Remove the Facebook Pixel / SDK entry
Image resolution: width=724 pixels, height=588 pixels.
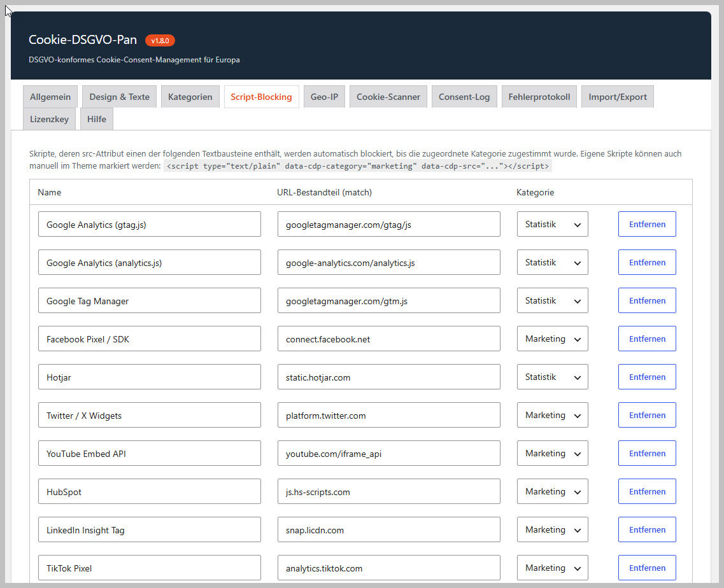click(647, 339)
